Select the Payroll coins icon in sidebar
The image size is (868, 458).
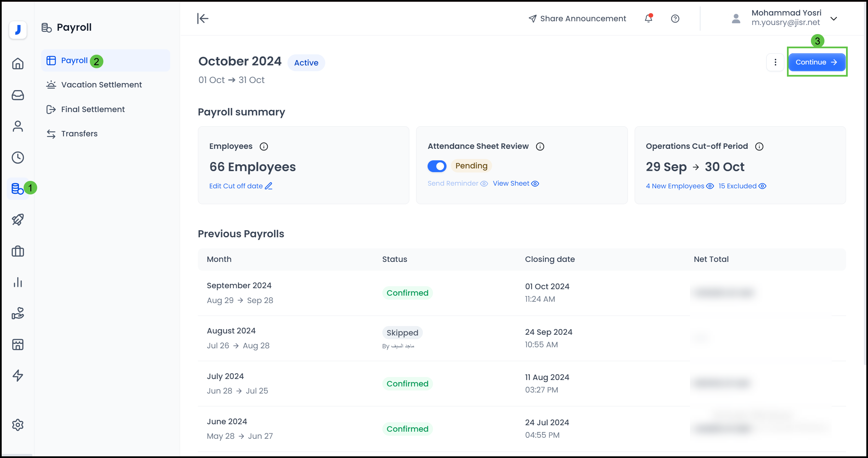pyautogui.click(x=17, y=188)
